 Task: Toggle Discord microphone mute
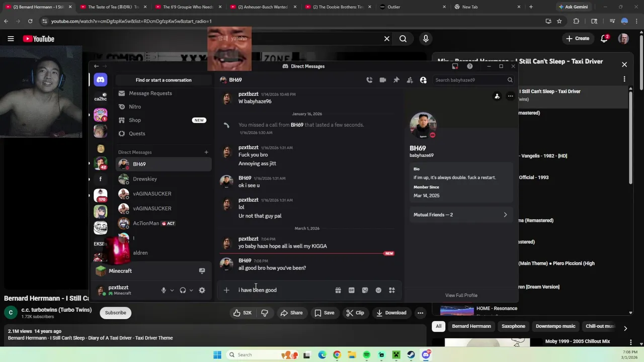coord(164,290)
